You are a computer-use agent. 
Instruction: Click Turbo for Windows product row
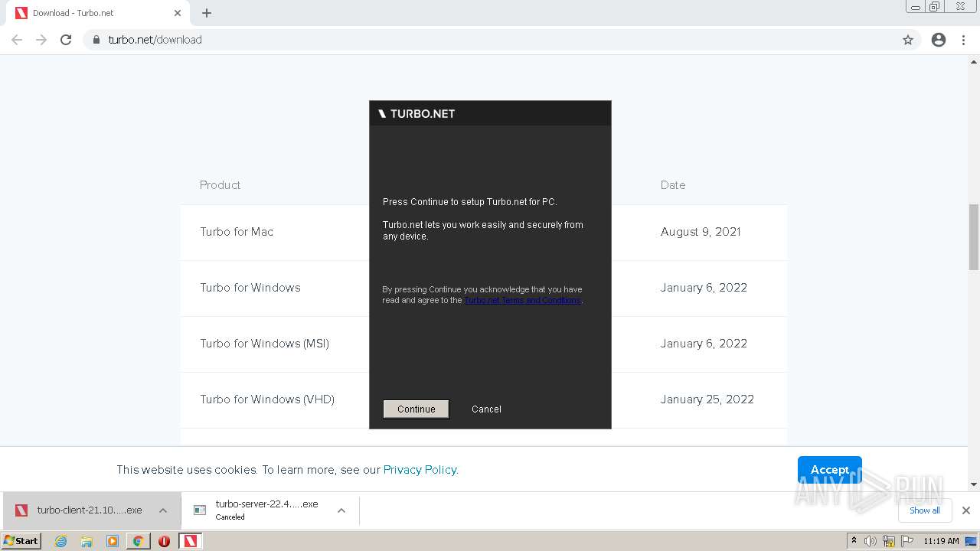(x=484, y=288)
